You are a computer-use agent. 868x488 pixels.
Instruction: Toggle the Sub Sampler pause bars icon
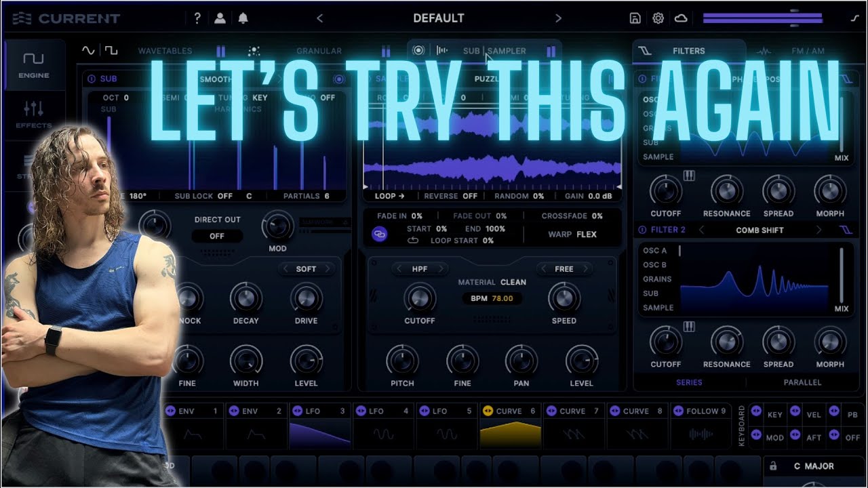551,51
